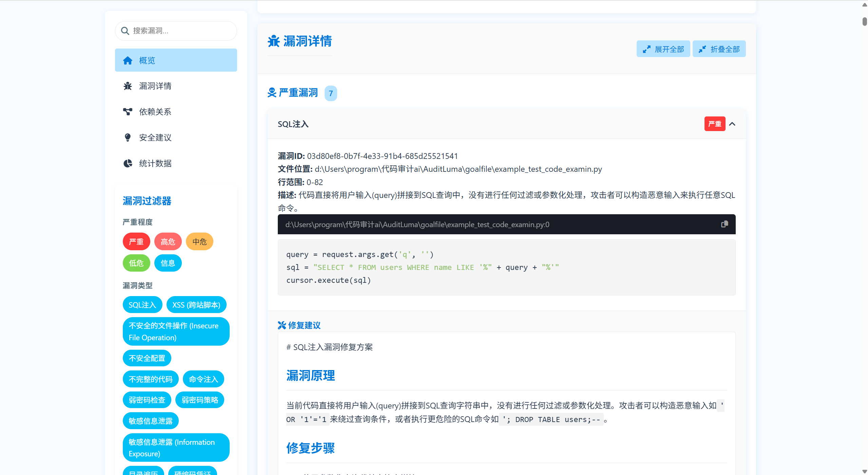Filter by 敏感信息泄露 type
The image size is (868, 475).
151,421
